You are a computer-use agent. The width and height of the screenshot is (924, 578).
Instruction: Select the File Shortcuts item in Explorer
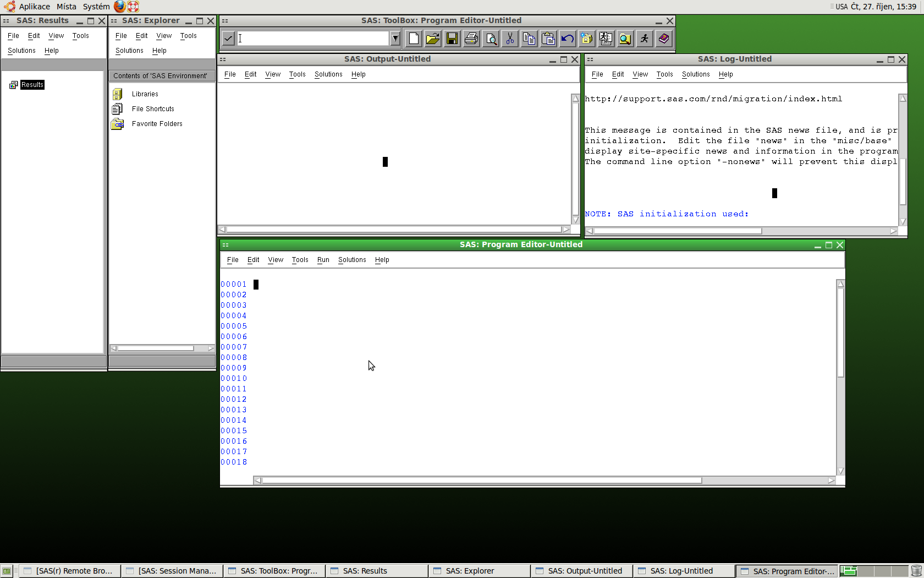pyautogui.click(x=153, y=109)
